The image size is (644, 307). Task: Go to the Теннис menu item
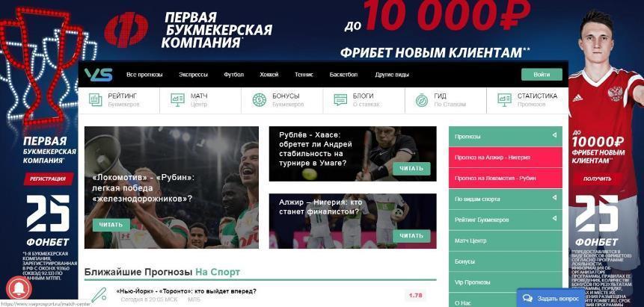[x=304, y=75]
